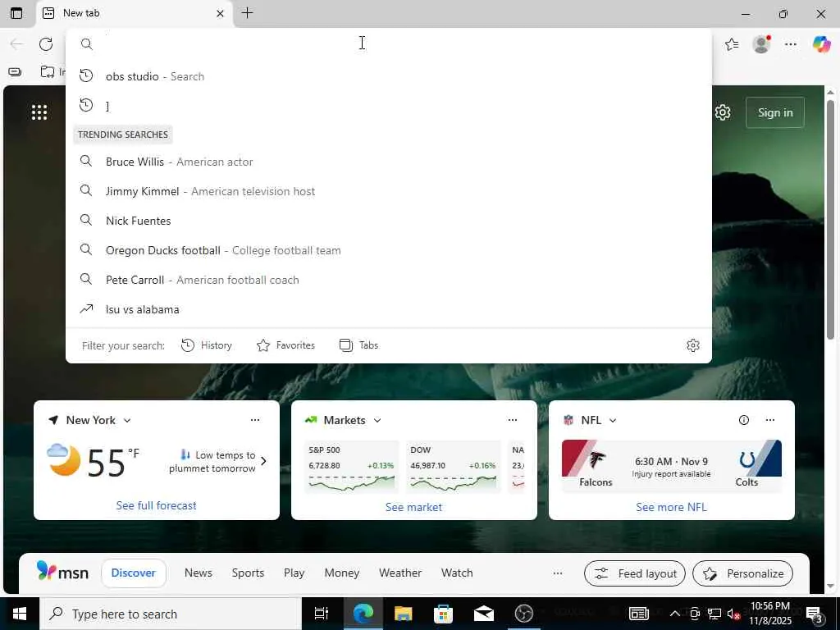Open the Favorites star-list icon

[732, 44]
